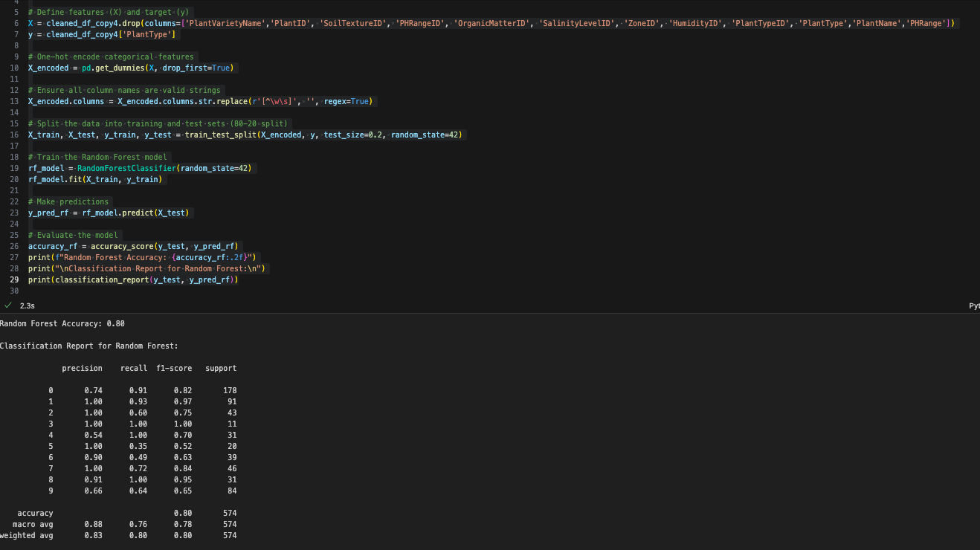The image size is (980, 550).
Task: Click line number 19 in the gutter
Action: [x=15, y=168]
